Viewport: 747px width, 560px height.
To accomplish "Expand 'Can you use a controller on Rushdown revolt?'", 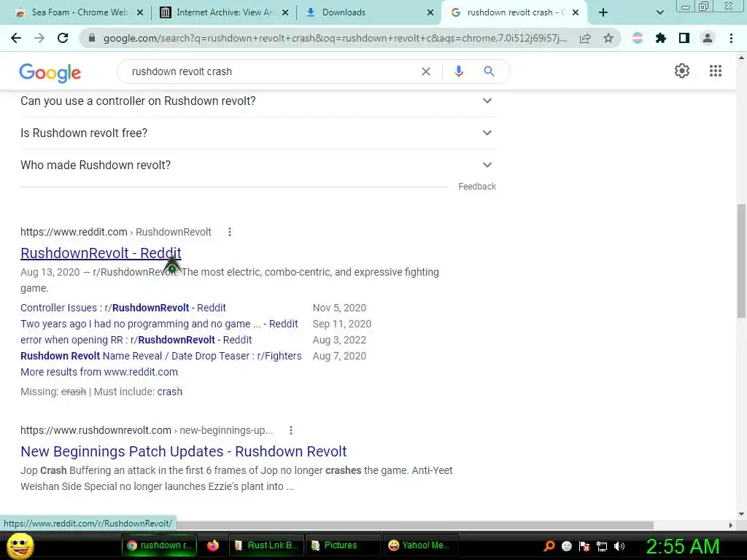I will tap(258, 101).
